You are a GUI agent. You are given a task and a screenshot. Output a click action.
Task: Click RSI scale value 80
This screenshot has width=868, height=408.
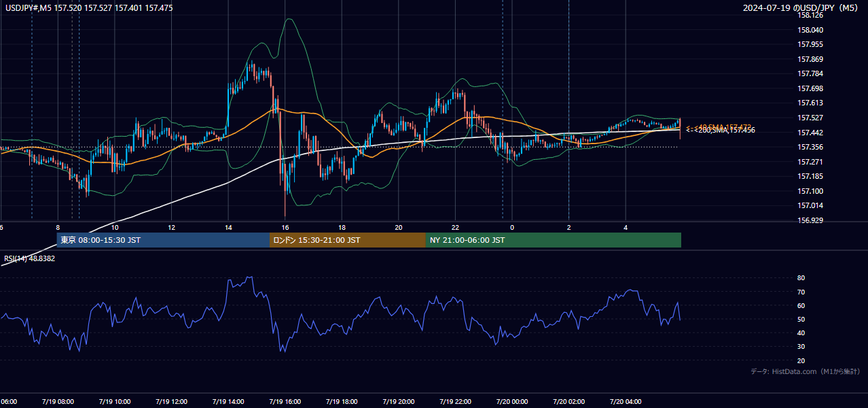(x=801, y=278)
